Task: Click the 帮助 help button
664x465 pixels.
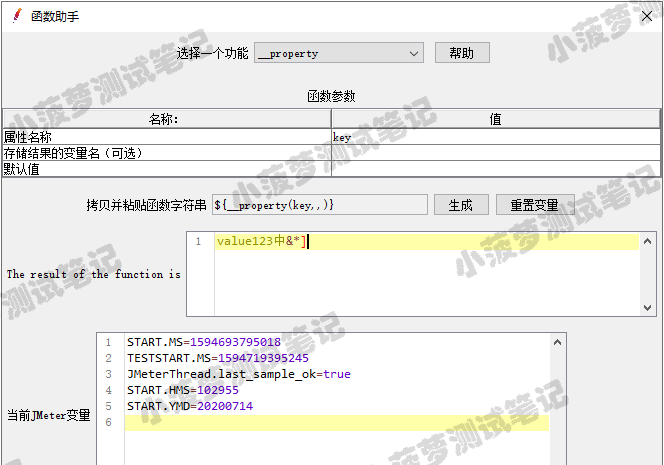Action: pyautogui.click(x=462, y=53)
